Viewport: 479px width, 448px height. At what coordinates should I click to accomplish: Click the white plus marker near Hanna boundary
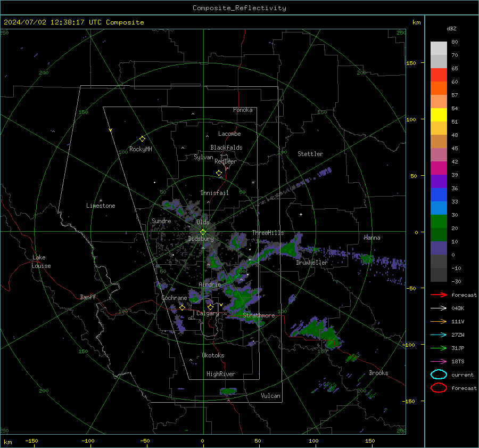[x=301, y=214]
